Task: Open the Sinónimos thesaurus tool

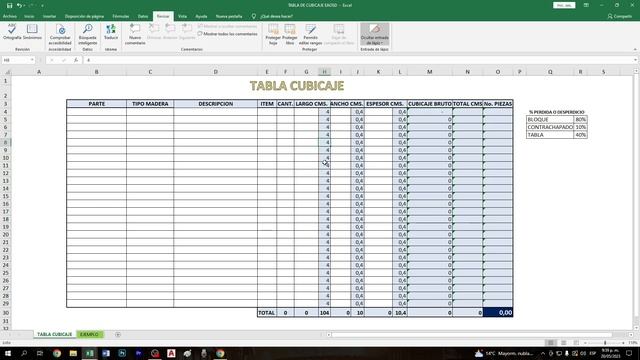Action: pos(32,32)
